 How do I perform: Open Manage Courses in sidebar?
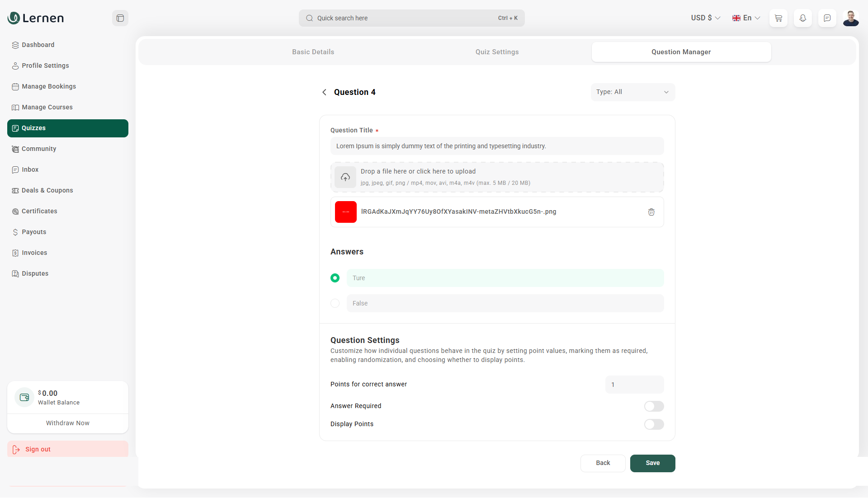pos(47,107)
